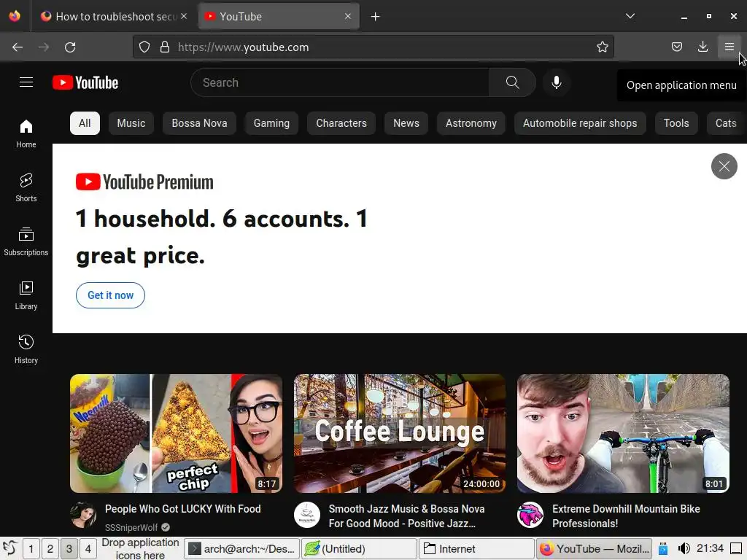Open Firefox View button

[15, 16]
